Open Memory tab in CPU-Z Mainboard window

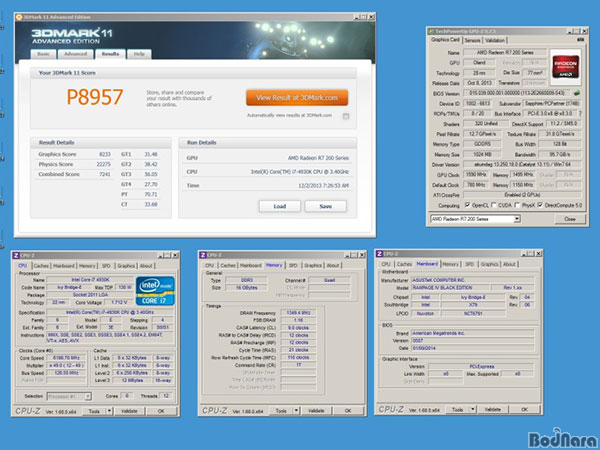point(450,264)
